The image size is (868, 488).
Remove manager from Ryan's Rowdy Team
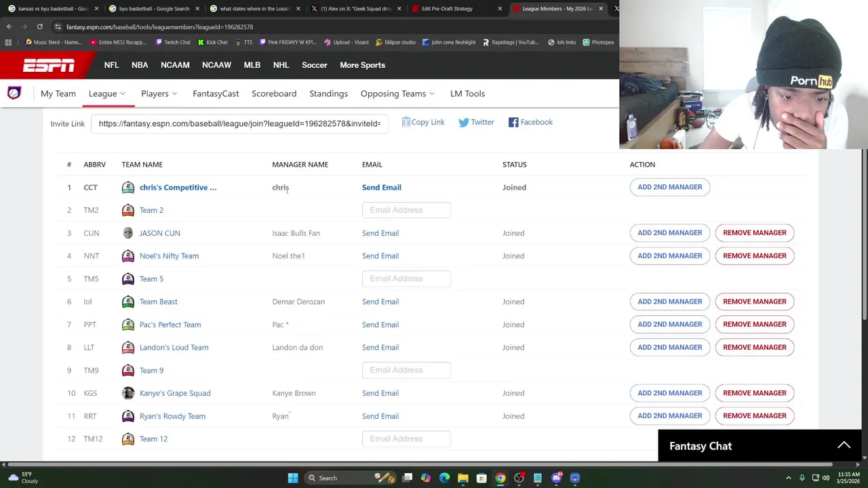[754, 415]
